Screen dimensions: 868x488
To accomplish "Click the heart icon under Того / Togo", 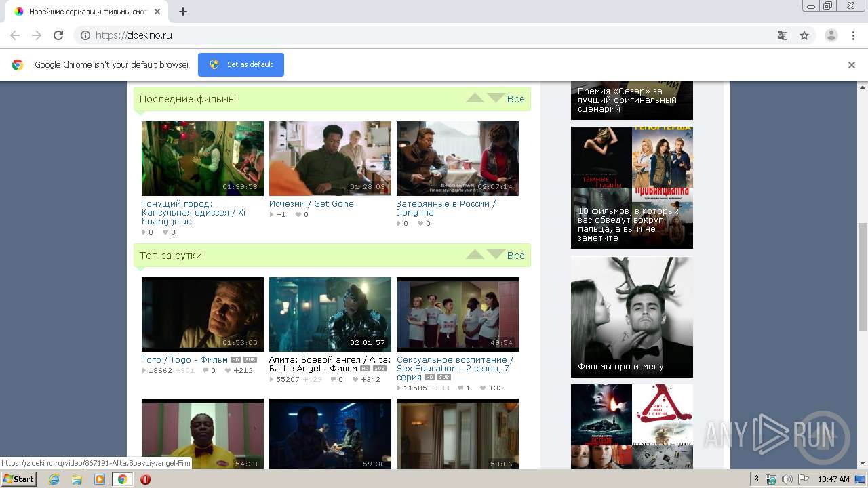I will click(228, 371).
